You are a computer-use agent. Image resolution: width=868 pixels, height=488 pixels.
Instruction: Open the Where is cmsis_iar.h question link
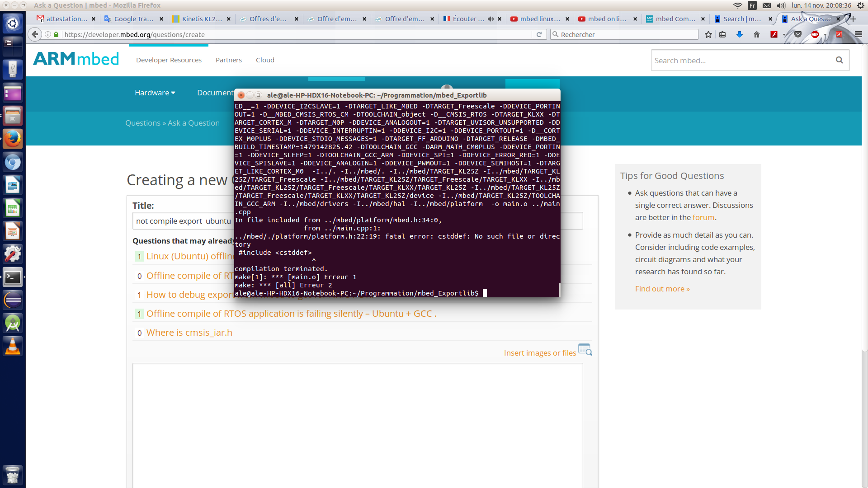189,333
